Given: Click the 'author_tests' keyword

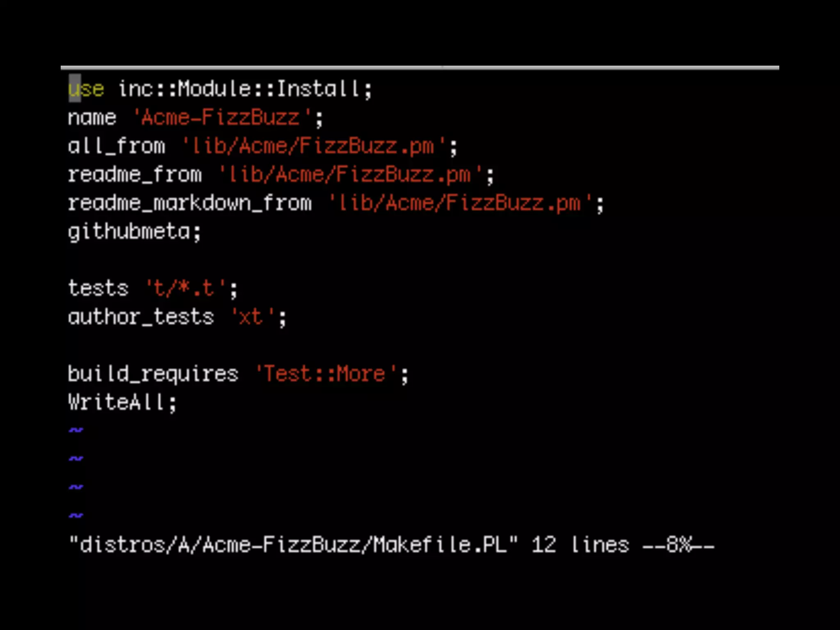Looking at the screenshot, I should click(x=141, y=317).
